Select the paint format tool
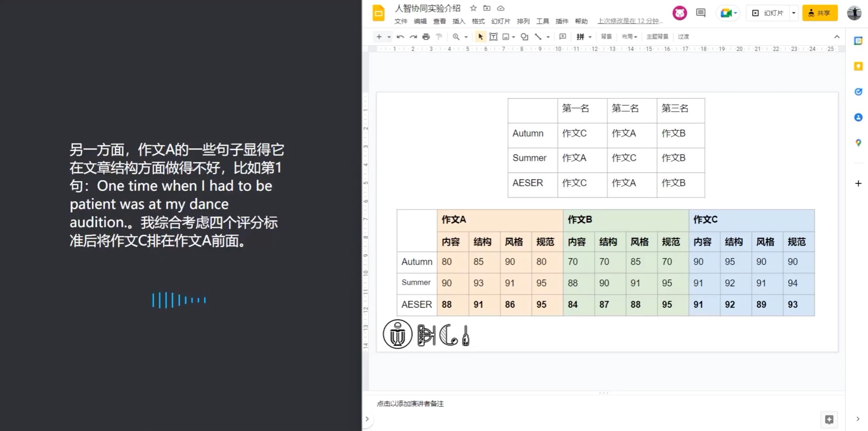 pos(439,36)
